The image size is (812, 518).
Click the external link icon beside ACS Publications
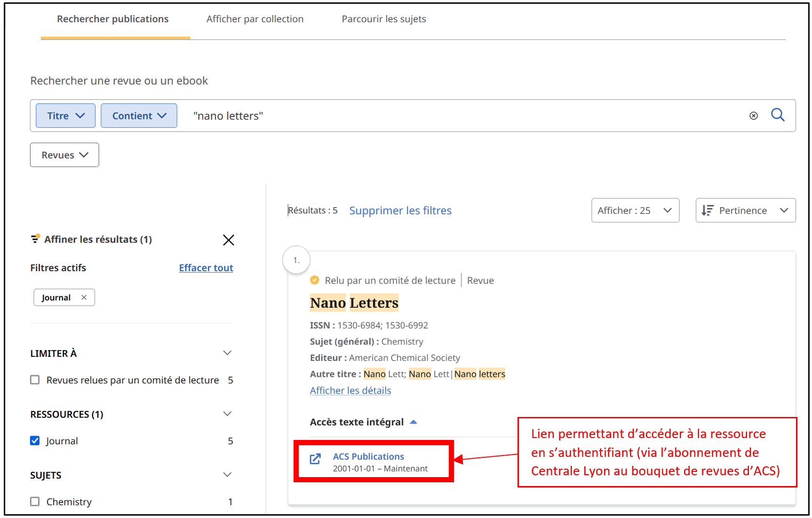click(x=316, y=459)
